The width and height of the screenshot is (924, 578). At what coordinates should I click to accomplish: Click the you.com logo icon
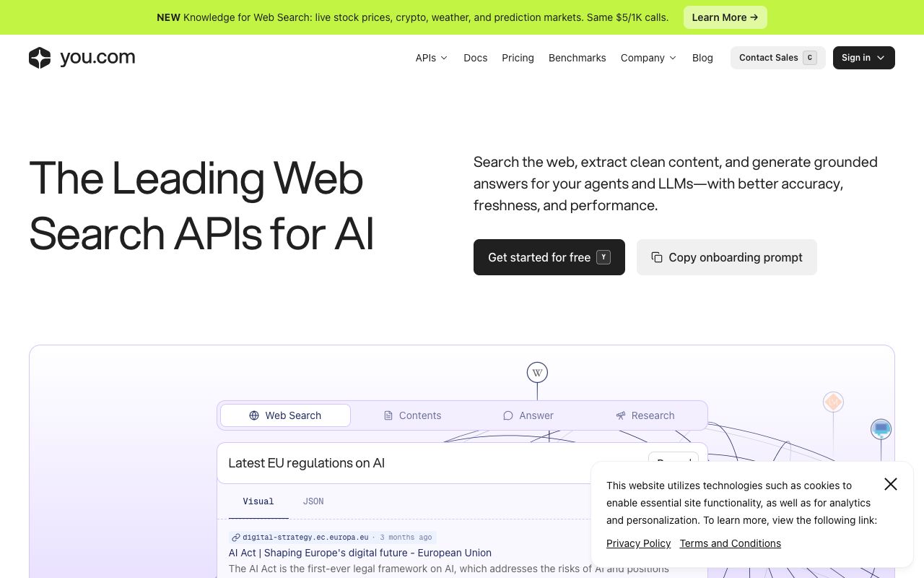tap(40, 58)
